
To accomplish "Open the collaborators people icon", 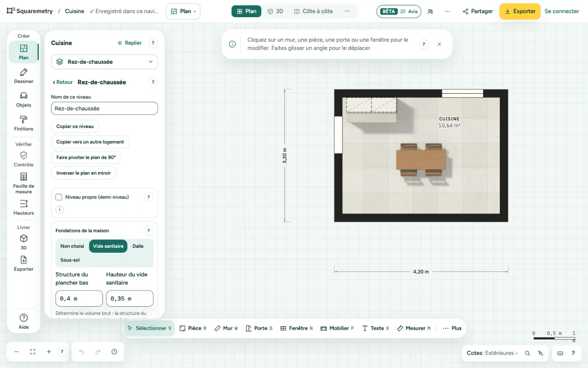I will coord(430,11).
